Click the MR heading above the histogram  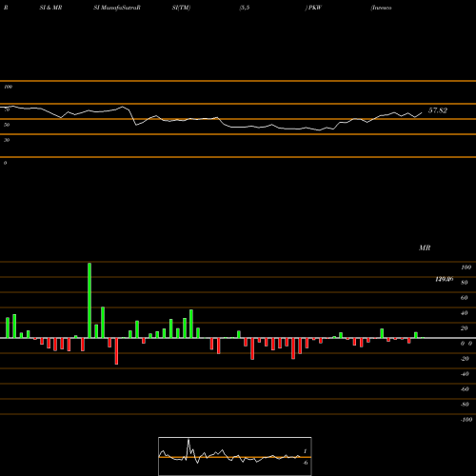coord(425,248)
